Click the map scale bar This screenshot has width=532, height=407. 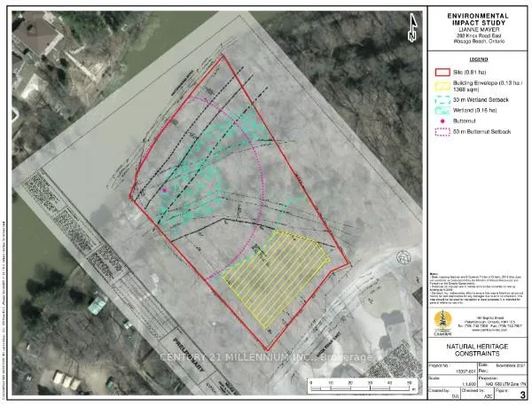click(x=364, y=386)
